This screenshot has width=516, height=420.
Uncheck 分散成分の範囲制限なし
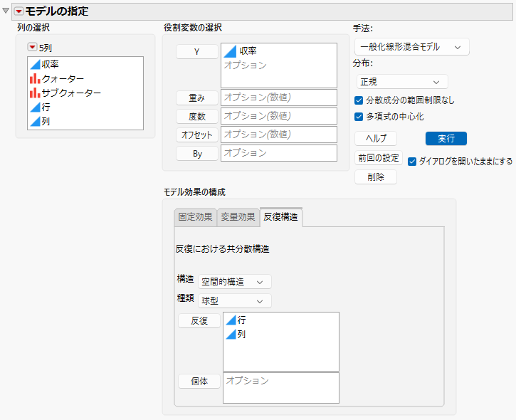pyautogui.click(x=359, y=100)
